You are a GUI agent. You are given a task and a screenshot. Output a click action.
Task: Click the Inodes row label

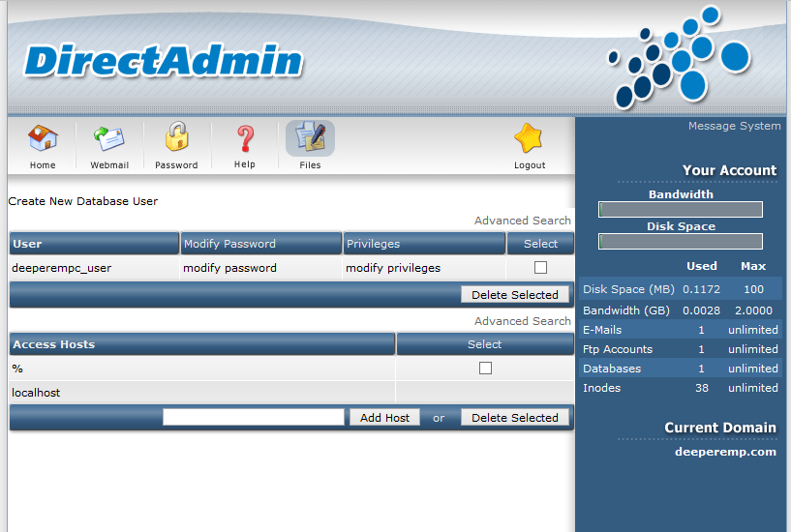(x=602, y=388)
